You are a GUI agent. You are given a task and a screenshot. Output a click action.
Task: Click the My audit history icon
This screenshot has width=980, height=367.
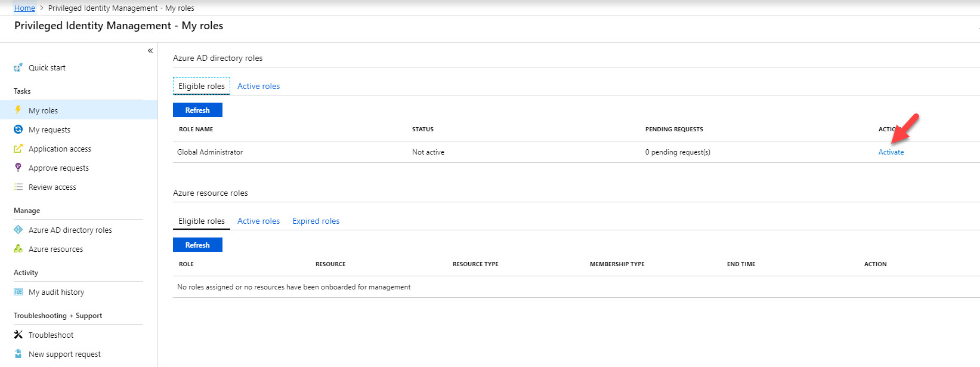click(18, 292)
